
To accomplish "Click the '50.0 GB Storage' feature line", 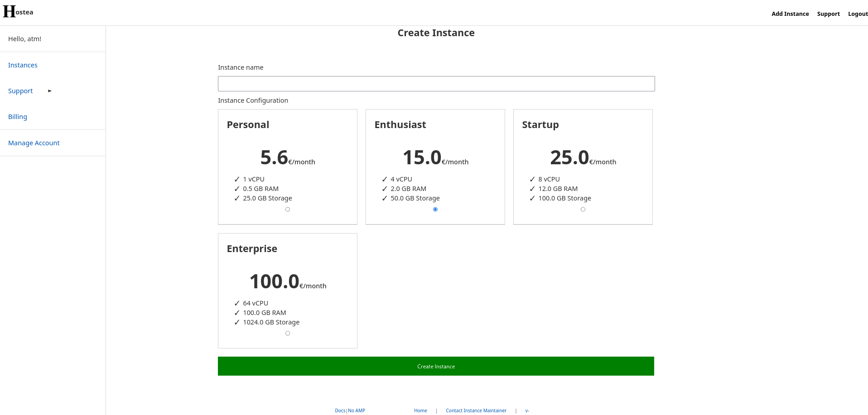I will point(415,198).
